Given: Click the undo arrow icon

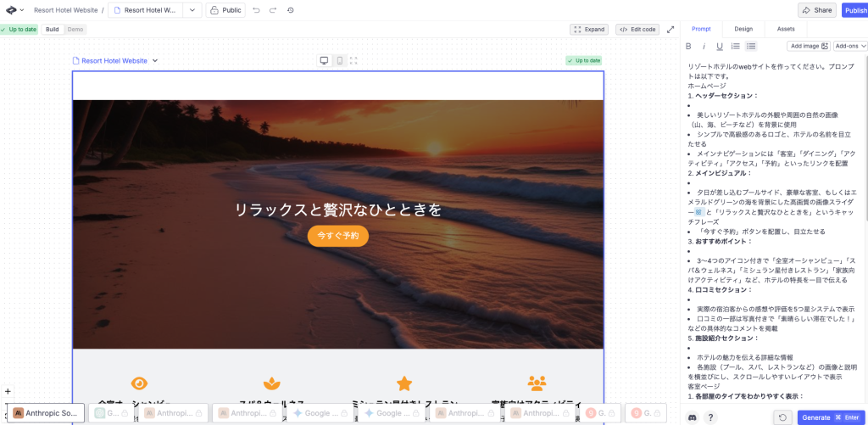Looking at the screenshot, I should click(257, 10).
